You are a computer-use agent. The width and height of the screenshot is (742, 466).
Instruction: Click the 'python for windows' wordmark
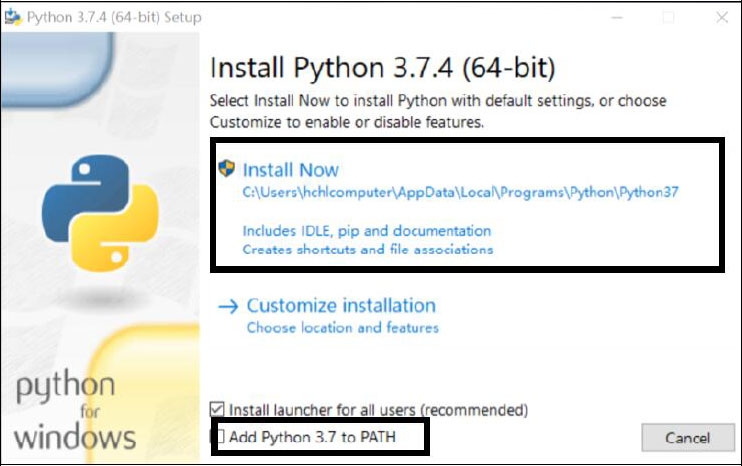(x=76, y=410)
